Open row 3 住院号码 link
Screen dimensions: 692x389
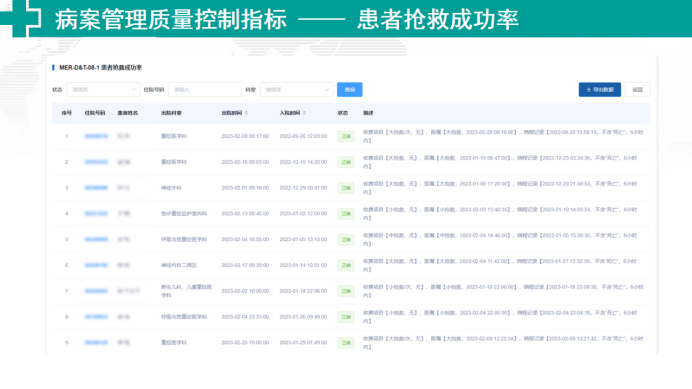click(96, 188)
